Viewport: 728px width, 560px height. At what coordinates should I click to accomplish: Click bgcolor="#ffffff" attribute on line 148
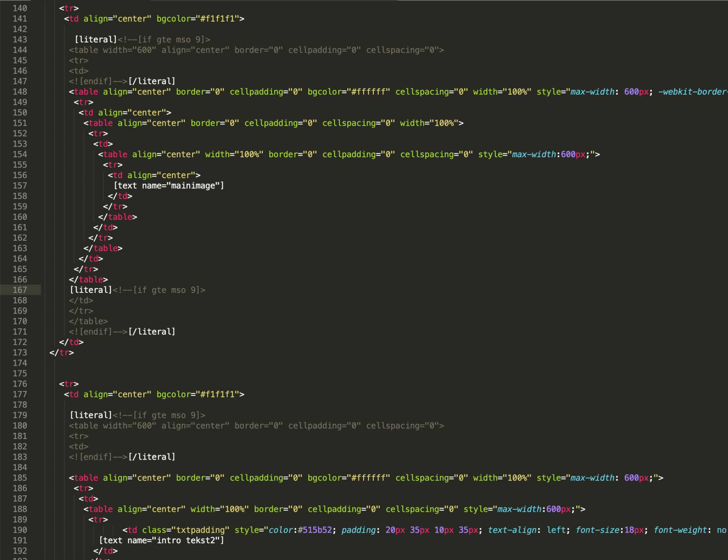tap(348, 92)
